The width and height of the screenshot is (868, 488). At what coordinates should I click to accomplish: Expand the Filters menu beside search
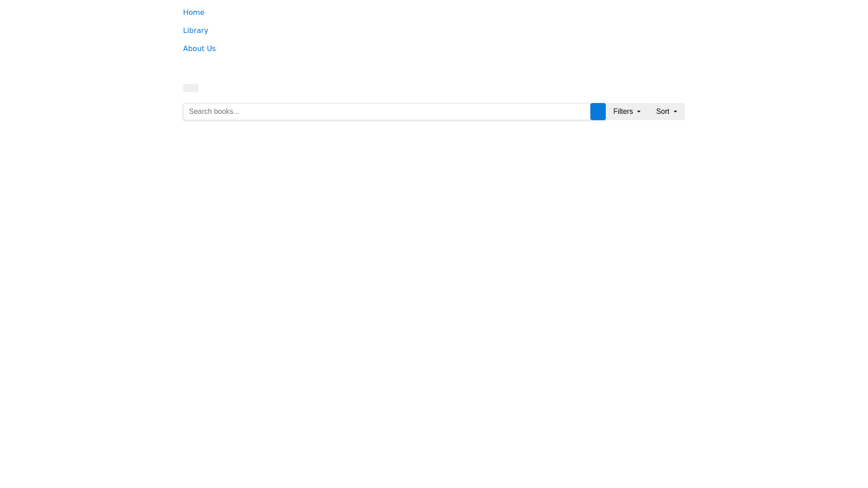[627, 112]
